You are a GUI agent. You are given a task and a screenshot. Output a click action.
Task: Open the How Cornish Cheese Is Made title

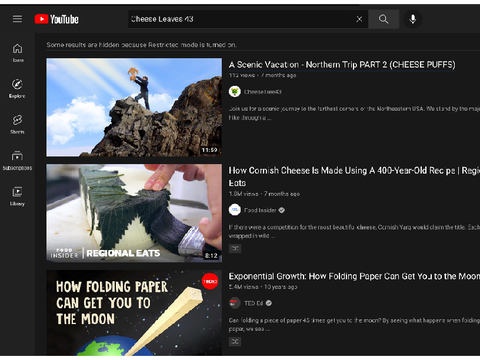[354, 177]
